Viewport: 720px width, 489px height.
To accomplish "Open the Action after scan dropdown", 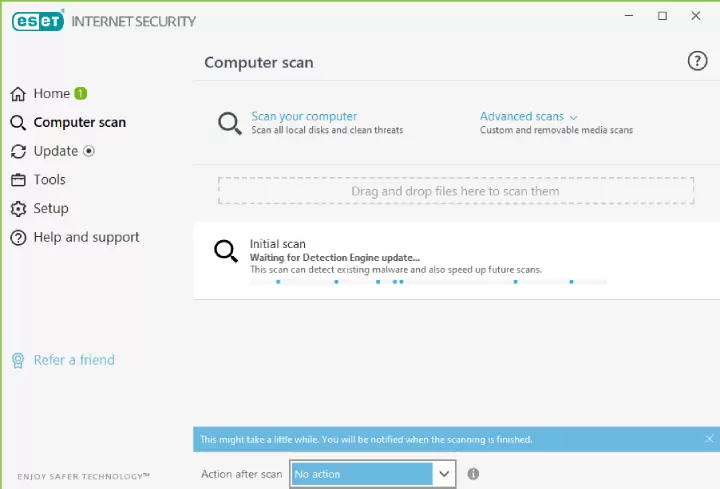I will coord(372,474).
